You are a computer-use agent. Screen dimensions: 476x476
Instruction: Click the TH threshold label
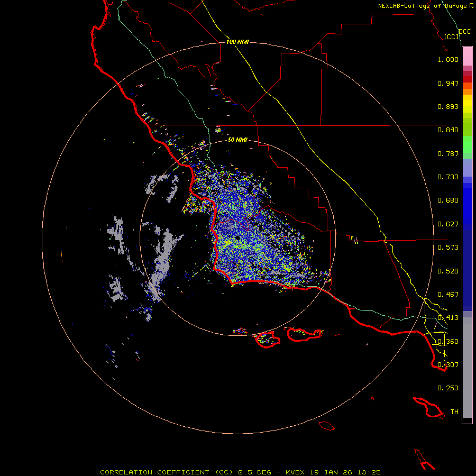click(454, 412)
